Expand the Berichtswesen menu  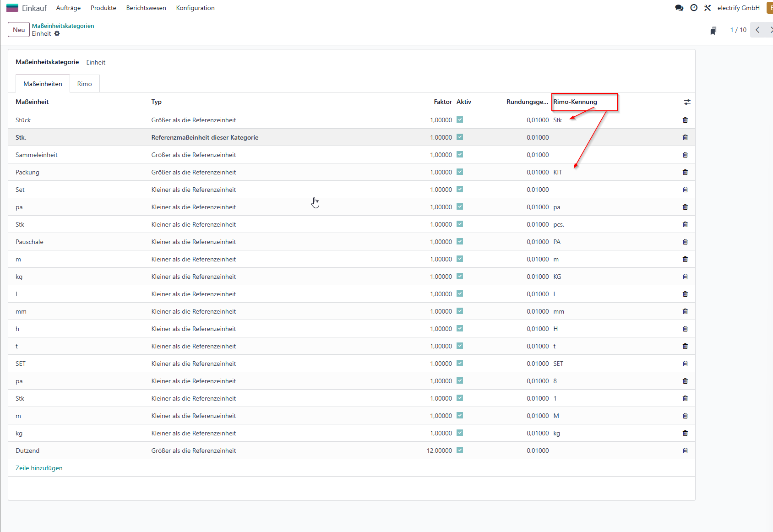click(146, 8)
